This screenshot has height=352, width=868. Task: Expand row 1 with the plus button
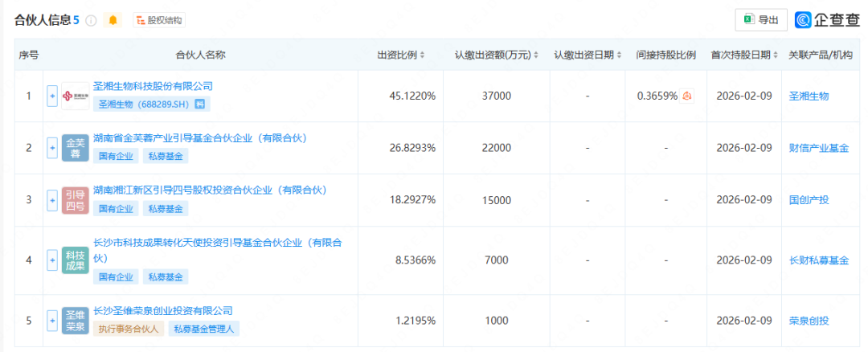pos(52,96)
